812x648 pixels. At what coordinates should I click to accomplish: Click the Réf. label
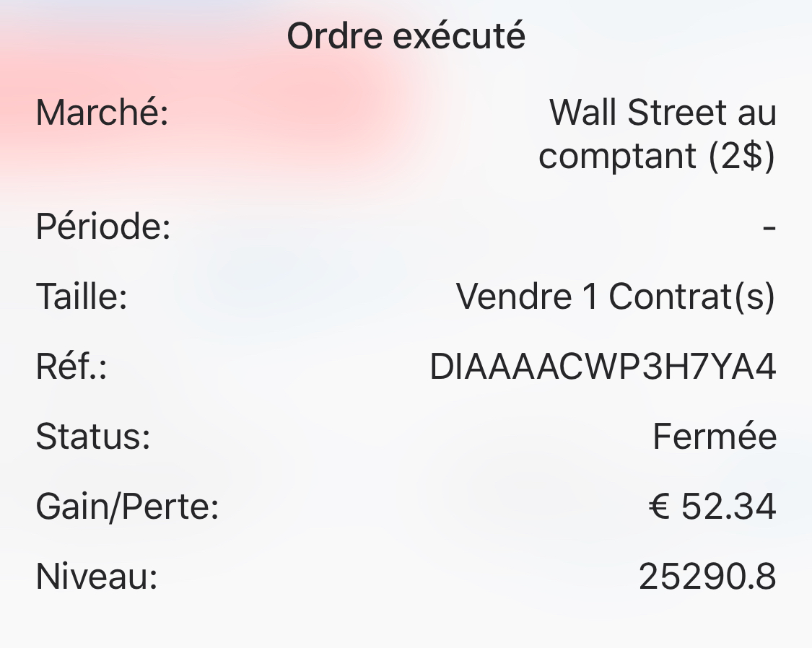[71, 366]
